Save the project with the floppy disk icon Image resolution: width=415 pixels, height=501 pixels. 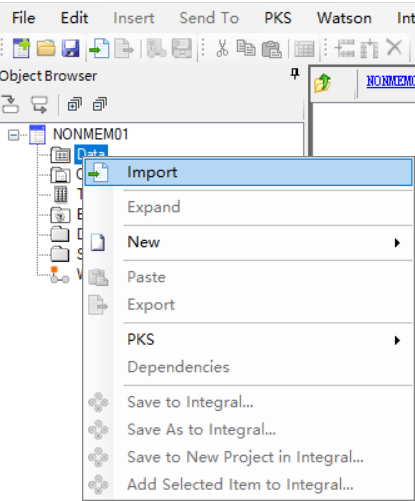click(x=71, y=48)
